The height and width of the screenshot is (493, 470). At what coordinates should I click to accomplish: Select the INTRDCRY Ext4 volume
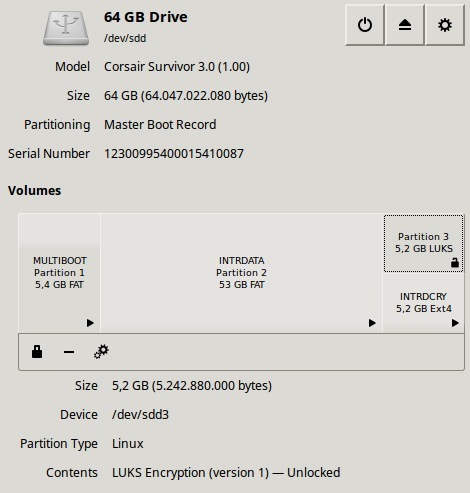(424, 303)
